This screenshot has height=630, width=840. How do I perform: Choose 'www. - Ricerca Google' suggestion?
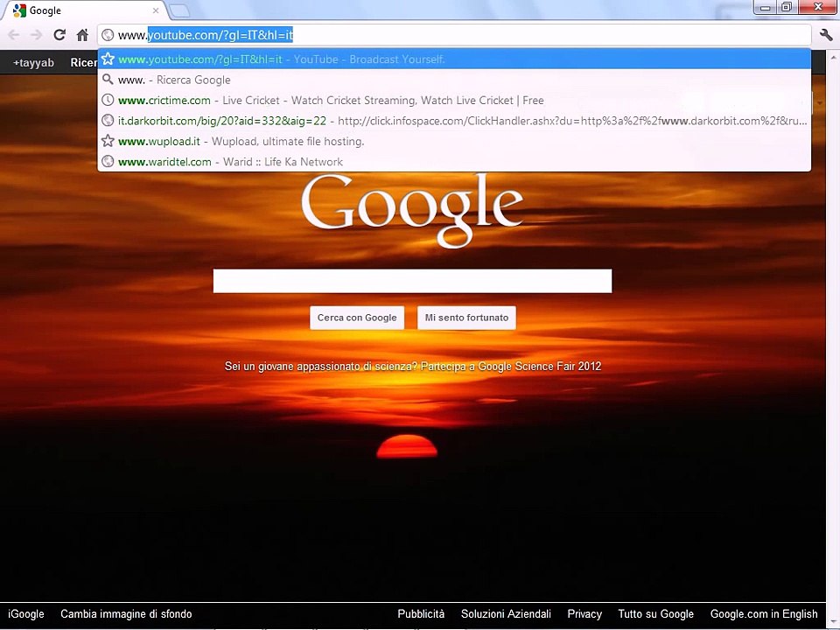[454, 80]
